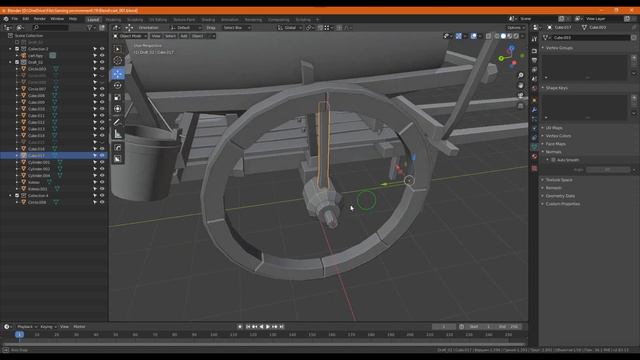Image resolution: width=640 pixels, height=360 pixels.
Task: Open the Object Data green mesh tab
Action: pyautogui.click(x=534, y=147)
